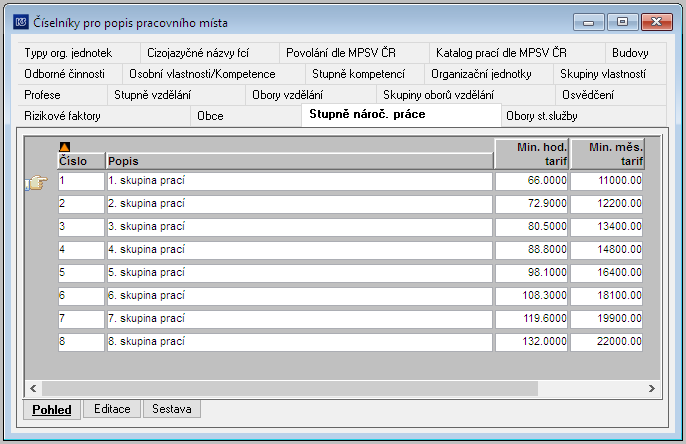This screenshot has height=444, width=686.
Task: Select hourly tariff cell 119.6000
Action: (532, 319)
